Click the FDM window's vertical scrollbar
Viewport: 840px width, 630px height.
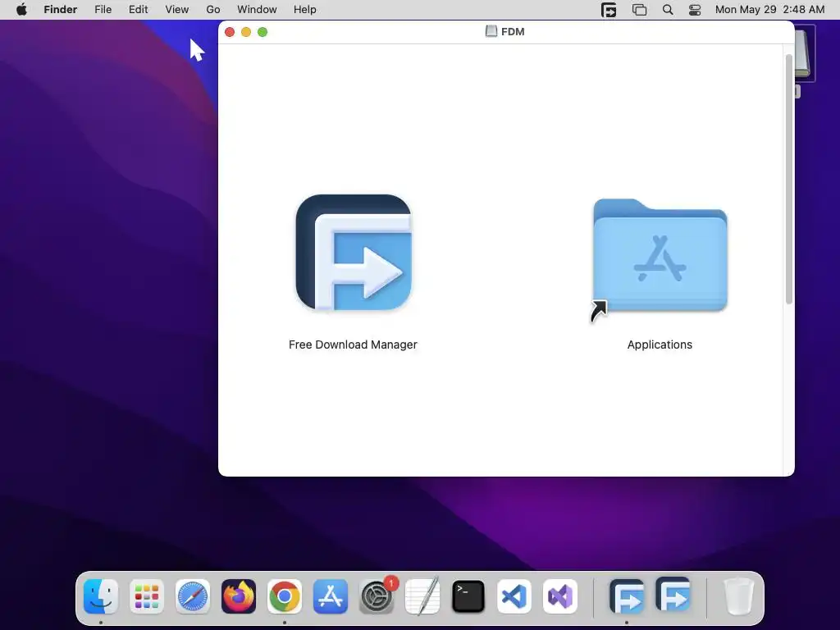[788, 180]
